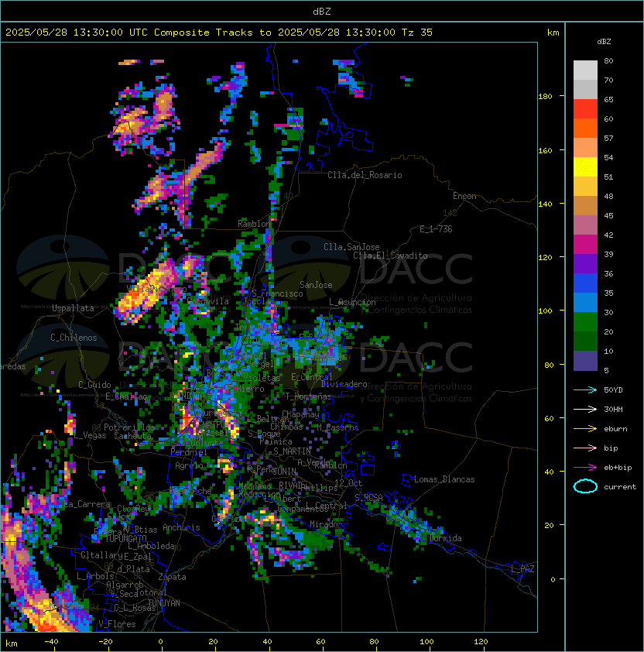
Task: Click the Lomas_Blancas label
Action: [x=444, y=479]
